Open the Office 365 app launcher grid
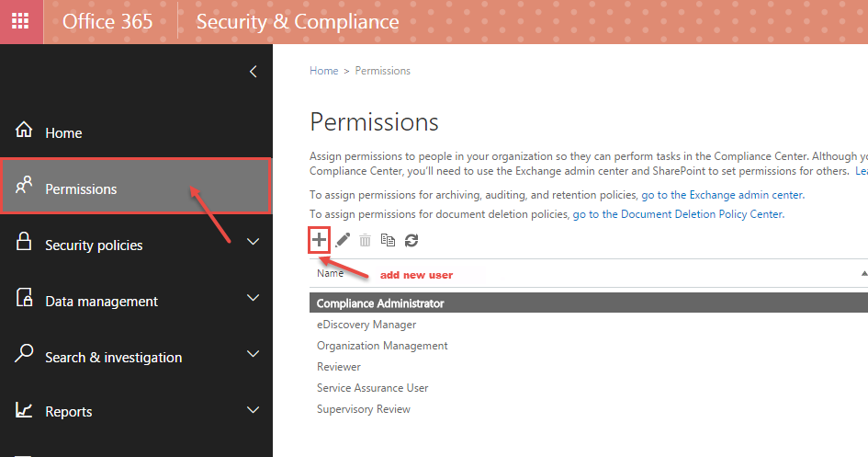This screenshot has width=868, height=457. [x=20, y=21]
